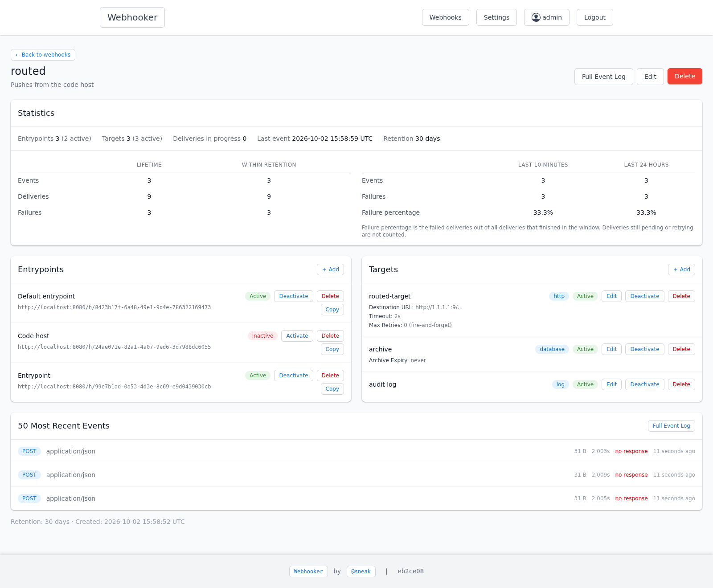Deactivate the archive target
The height and width of the screenshot is (588, 713).
pyautogui.click(x=644, y=349)
